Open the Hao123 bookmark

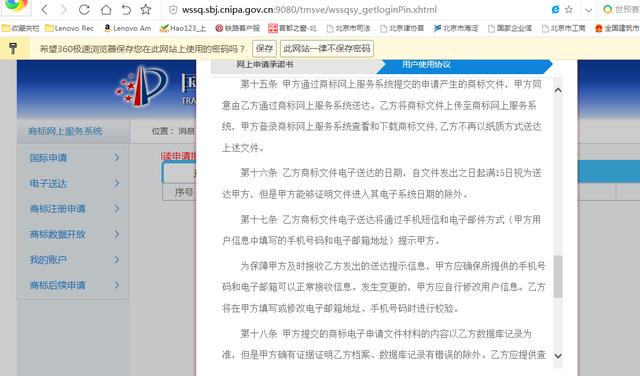pos(182,28)
